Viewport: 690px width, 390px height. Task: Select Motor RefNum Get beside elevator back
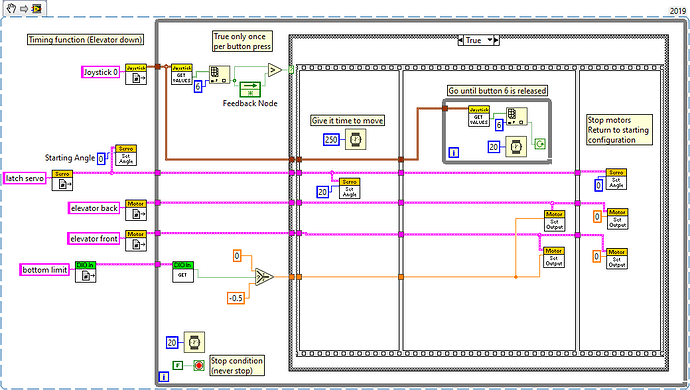pos(136,210)
